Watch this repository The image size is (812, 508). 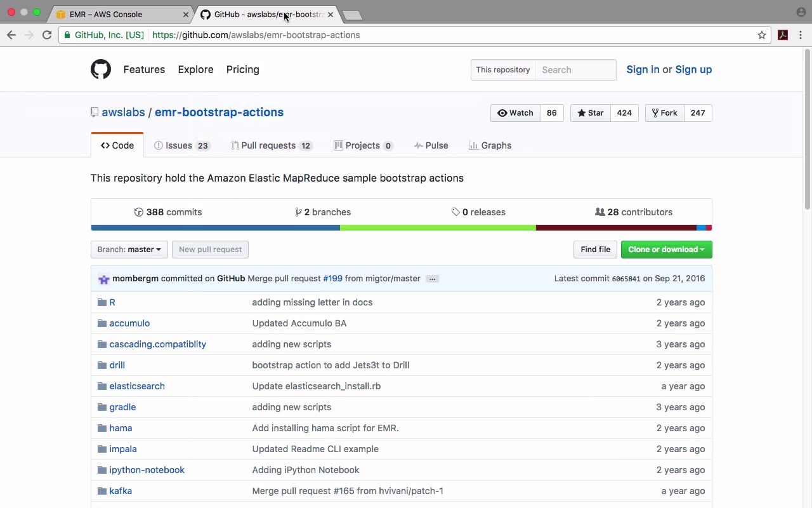click(515, 113)
